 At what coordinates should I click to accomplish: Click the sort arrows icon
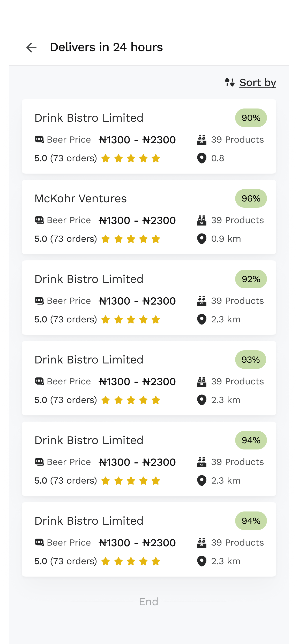229,82
